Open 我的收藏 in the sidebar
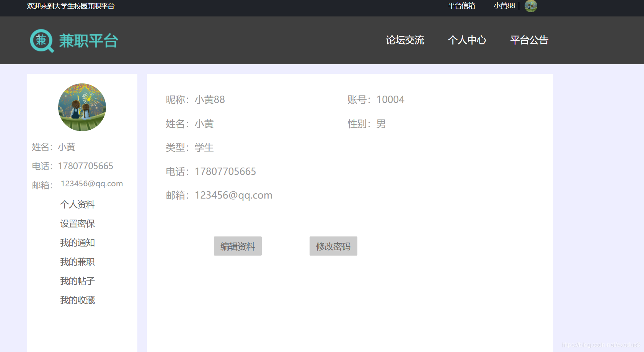 click(77, 300)
